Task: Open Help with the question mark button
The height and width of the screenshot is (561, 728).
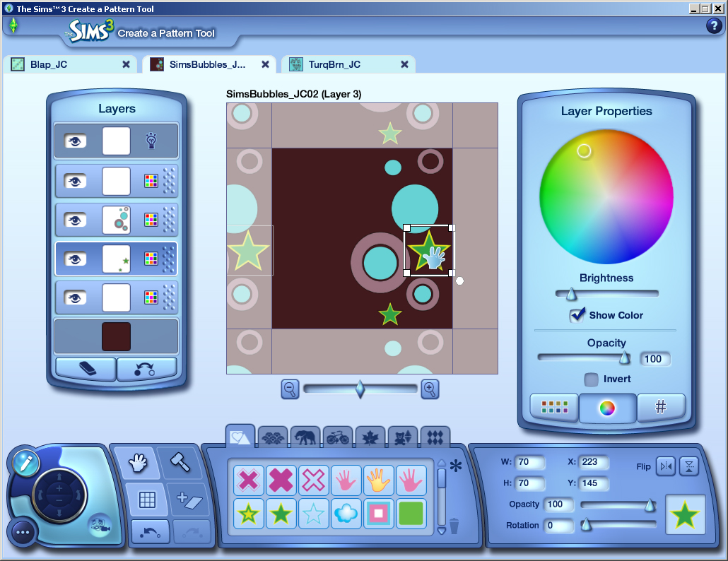Action: (713, 26)
